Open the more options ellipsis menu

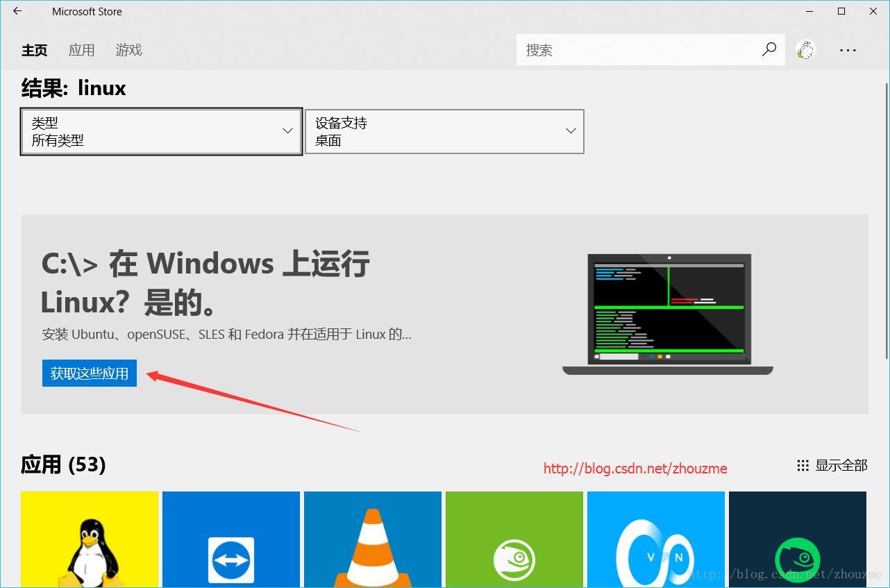coord(848,50)
